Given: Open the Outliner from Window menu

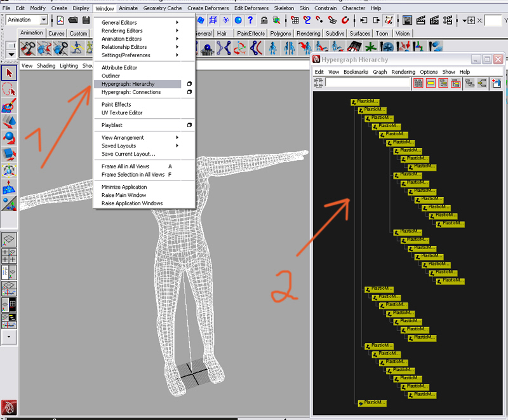Looking at the screenshot, I should click(110, 76).
